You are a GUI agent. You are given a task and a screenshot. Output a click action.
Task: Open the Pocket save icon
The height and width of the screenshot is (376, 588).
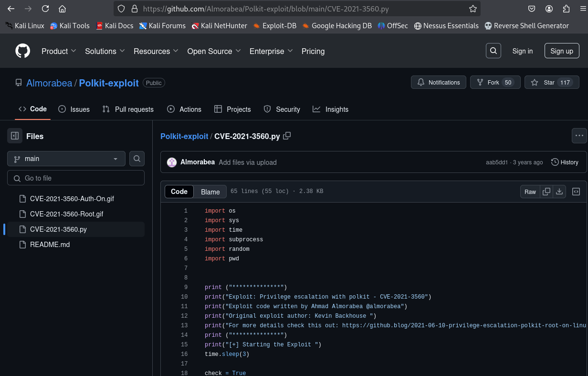tap(532, 9)
